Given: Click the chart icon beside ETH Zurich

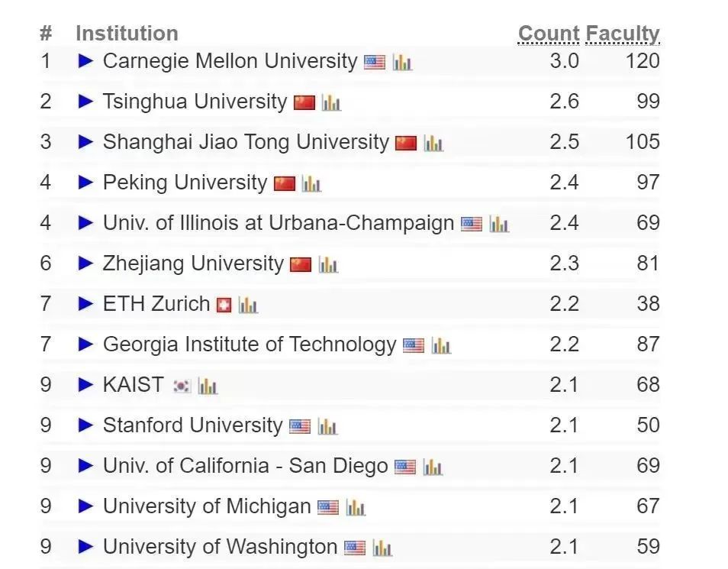Looking at the screenshot, I should point(248,305).
